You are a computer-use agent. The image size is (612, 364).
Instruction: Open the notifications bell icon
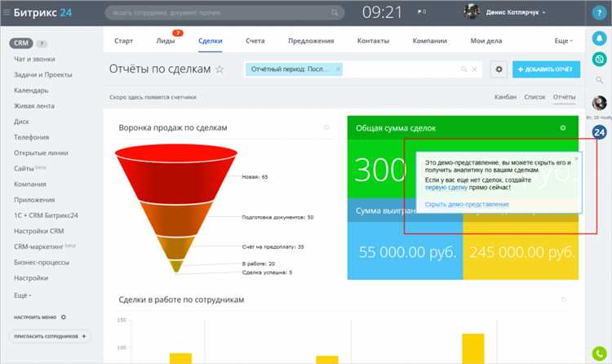[x=599, y=38]
